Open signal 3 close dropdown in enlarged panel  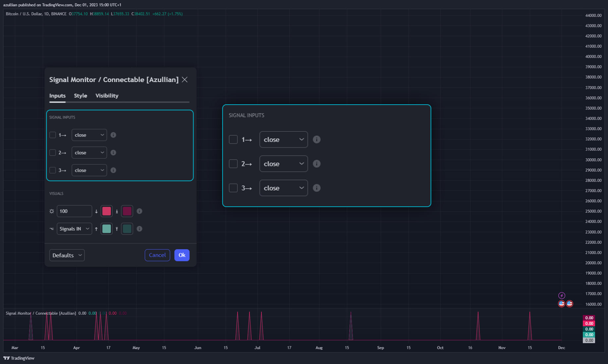(284, 188)
